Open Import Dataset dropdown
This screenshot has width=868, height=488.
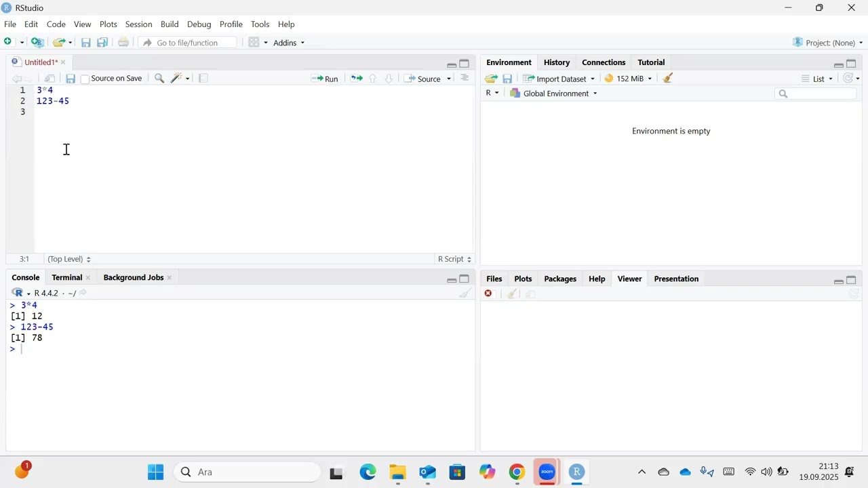click(x=559, y=79)
